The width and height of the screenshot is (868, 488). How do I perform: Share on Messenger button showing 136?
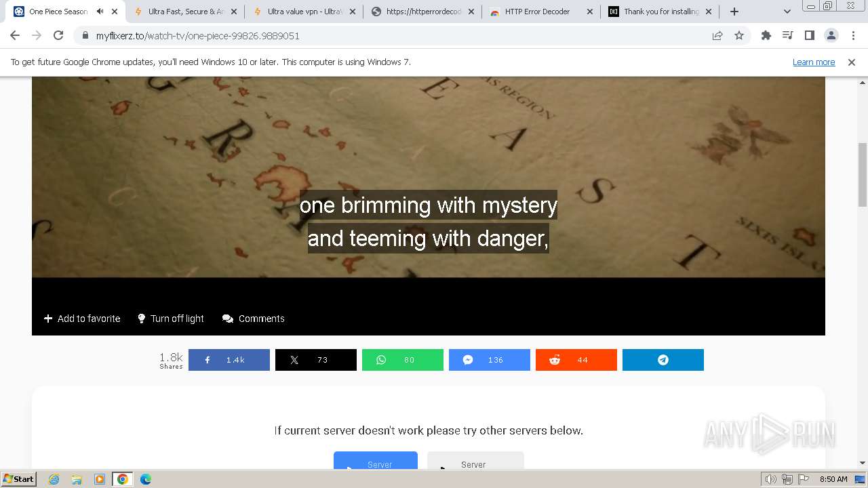pyautogui.click(x=490, y=360)
